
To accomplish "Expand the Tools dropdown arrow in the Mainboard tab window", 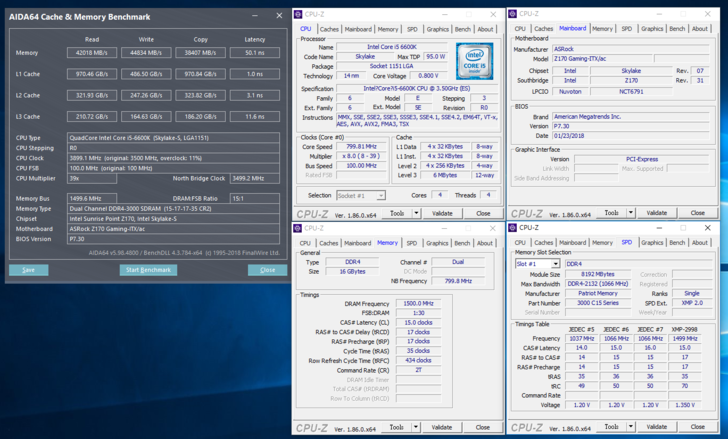I will tap(630, 213).
